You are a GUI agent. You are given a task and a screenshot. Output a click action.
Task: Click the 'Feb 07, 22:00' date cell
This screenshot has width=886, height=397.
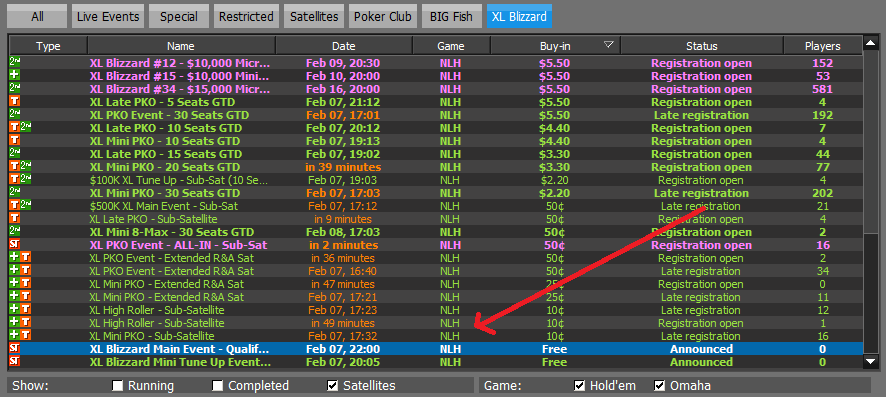(343, 349)
